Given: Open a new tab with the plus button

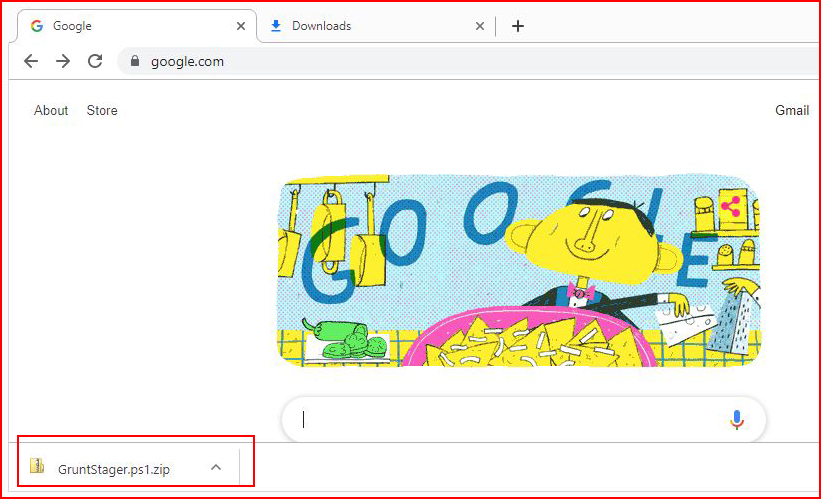Looking at the screenshot, I should click(517, 26).
